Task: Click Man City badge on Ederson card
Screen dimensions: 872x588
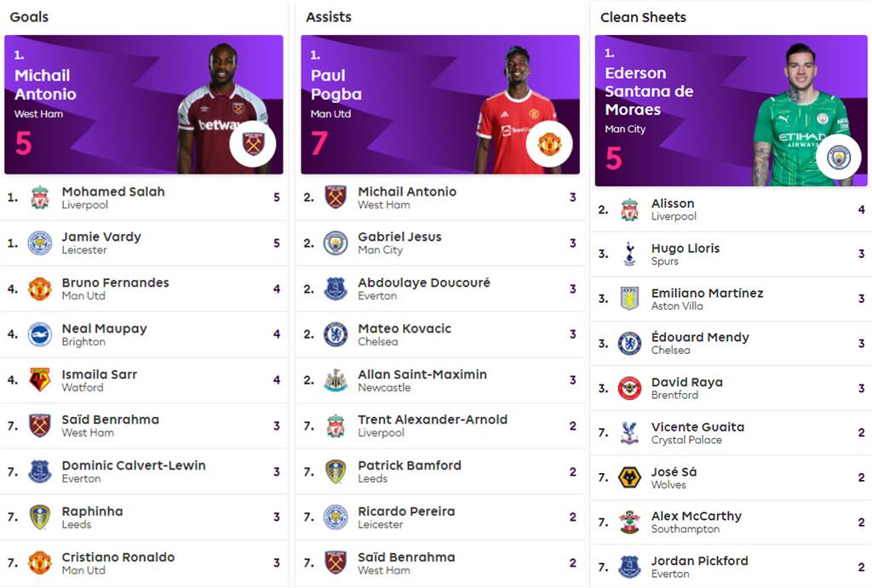Action: 839,157
